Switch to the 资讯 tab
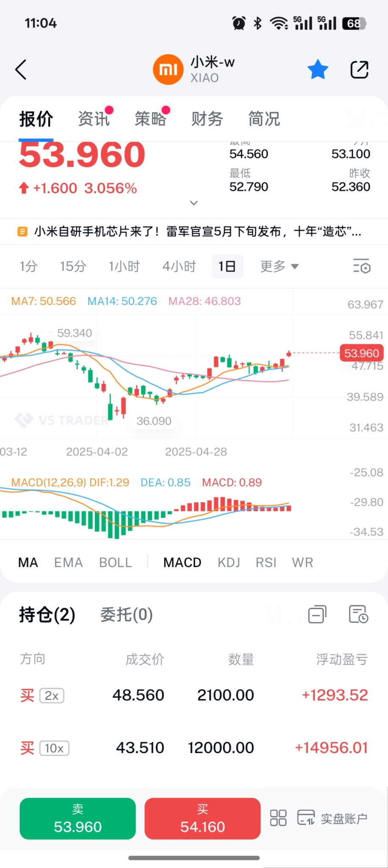This screenshot has height=868, width=388. pyautogui.click(x=94, y=119)
